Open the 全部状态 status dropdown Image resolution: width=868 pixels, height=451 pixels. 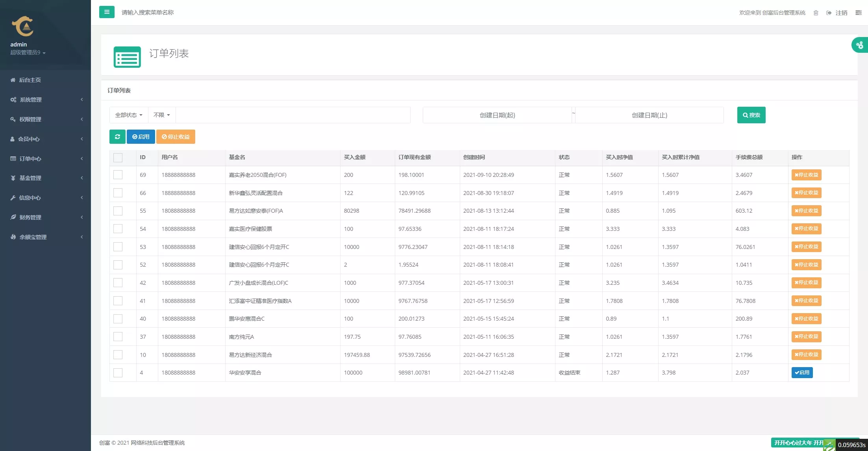(129, 115)
